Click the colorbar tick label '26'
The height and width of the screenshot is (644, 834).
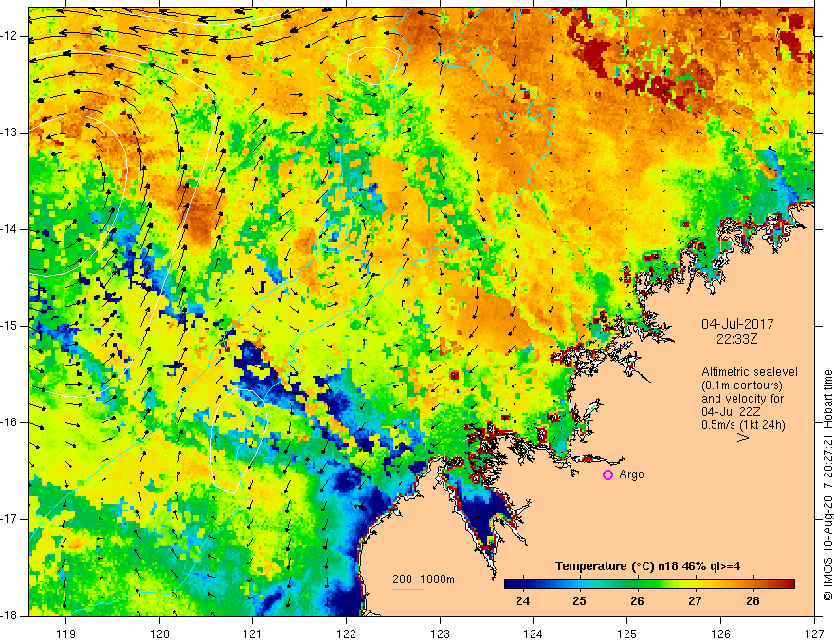[x=637, y=601]
